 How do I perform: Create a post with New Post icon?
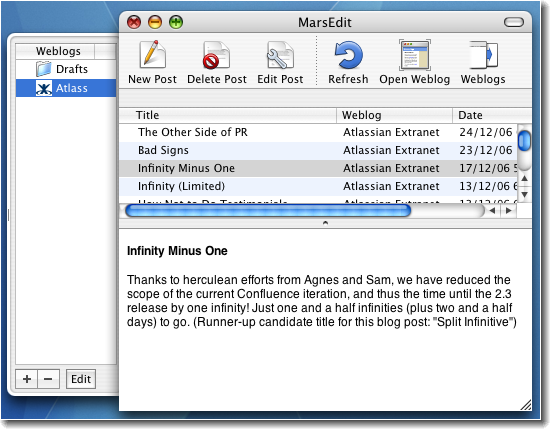click(152, 54)
